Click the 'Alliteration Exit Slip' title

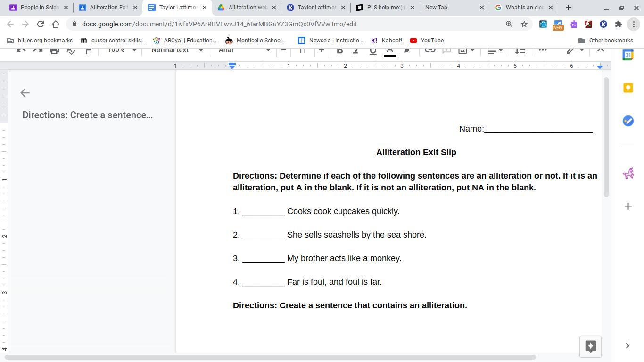(416, 152)
